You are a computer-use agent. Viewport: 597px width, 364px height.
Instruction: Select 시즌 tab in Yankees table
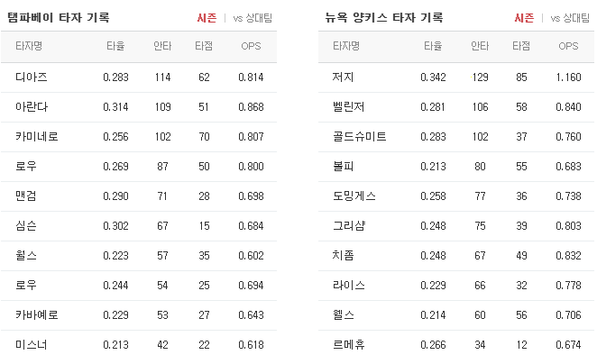point(524,18)
